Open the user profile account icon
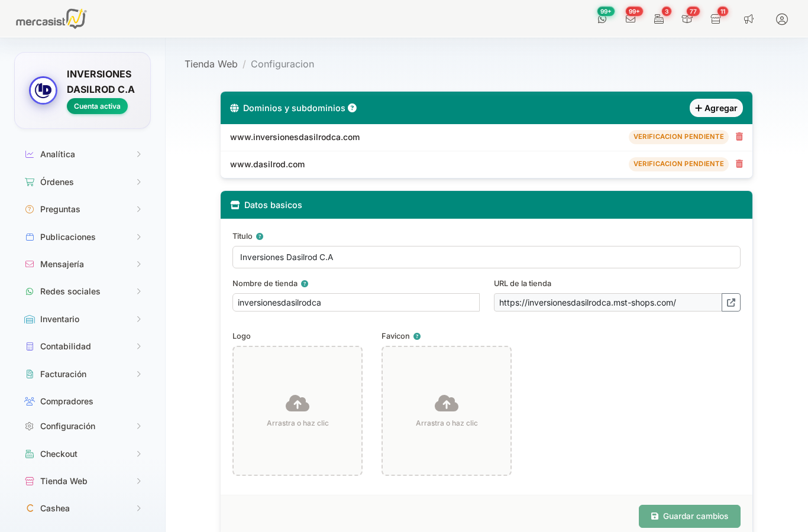The image size is (808, 532). tap(782, 19)
